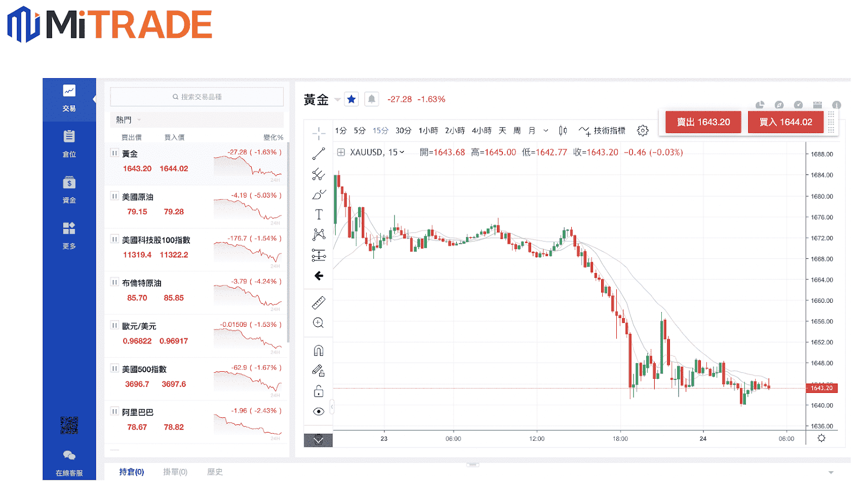Toggle drawings visibility eye icon
The height and width of the screenshot is (489, 868).
point(318,411)
